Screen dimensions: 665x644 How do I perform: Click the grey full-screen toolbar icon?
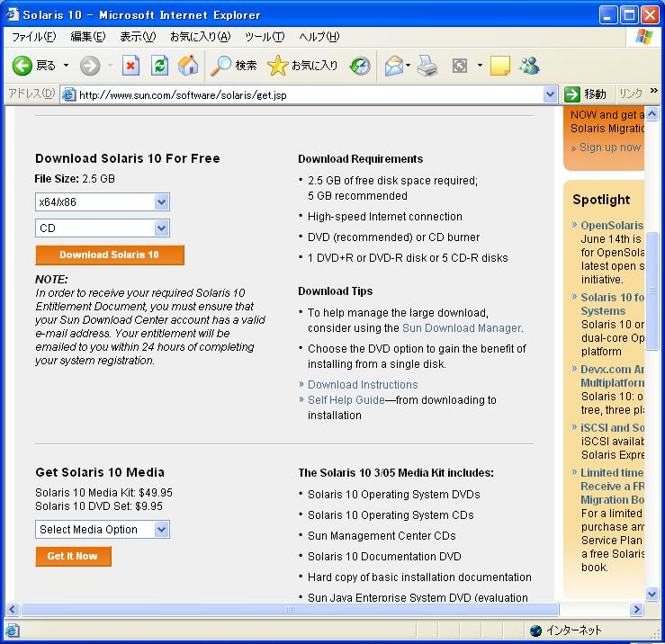(x=460, y=66)
